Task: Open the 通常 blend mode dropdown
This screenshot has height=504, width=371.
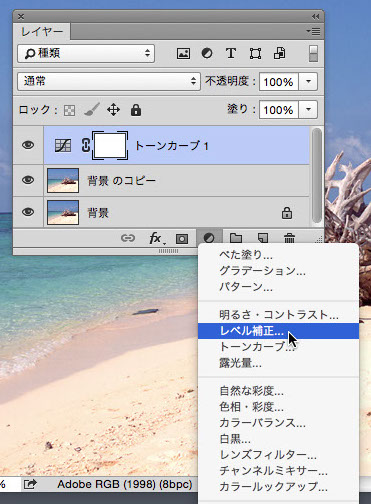Action: click(x=109, y=81)
